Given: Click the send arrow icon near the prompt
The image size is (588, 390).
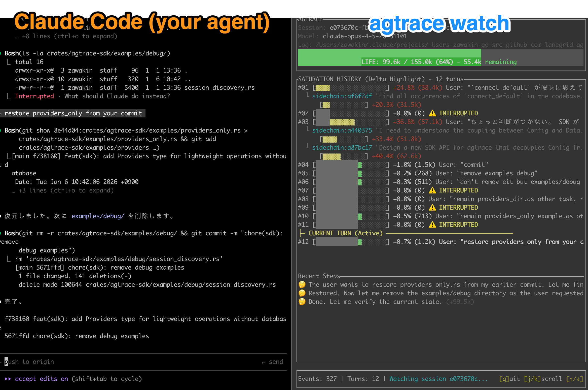Looking at the screenshot, I should point(264,362).
